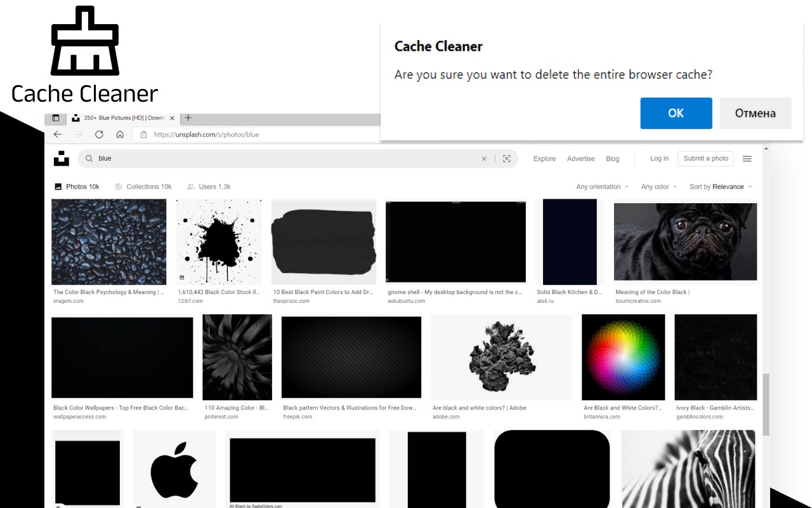Expand the Any color dropdown
This screenshot has width=812, height=508.
659,187
